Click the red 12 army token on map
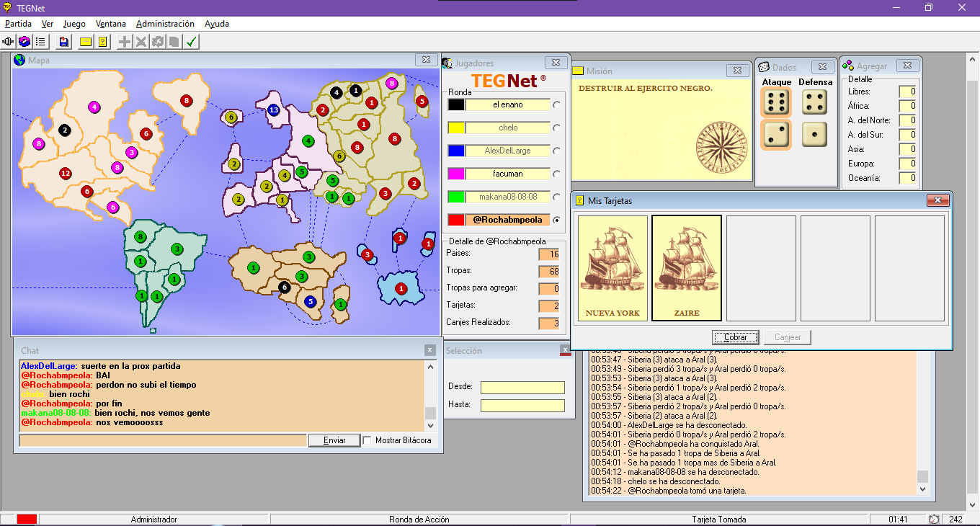Image resolution: width=980 pixels, height=526 pixels. coord(66,174)
